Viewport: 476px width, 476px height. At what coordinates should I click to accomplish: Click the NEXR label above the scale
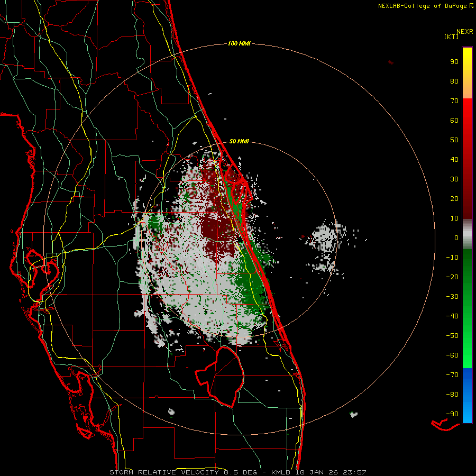coord(465,32)
